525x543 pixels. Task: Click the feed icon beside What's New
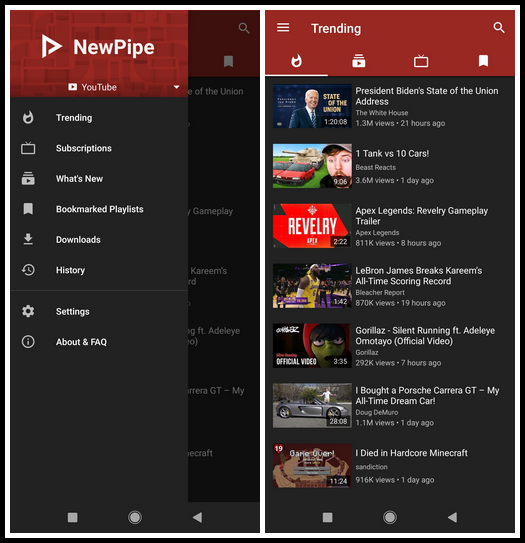[28, 178]
